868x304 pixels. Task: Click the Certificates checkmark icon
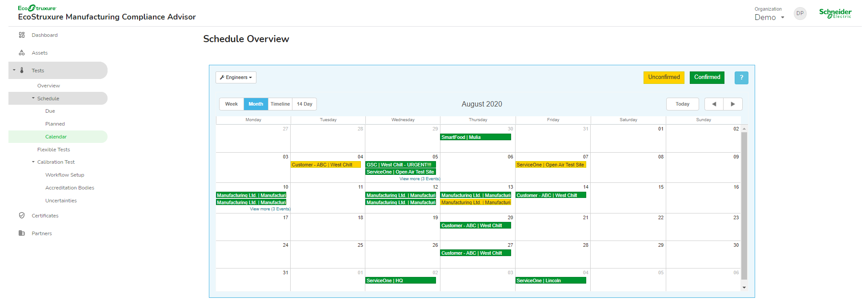[21, 215]
